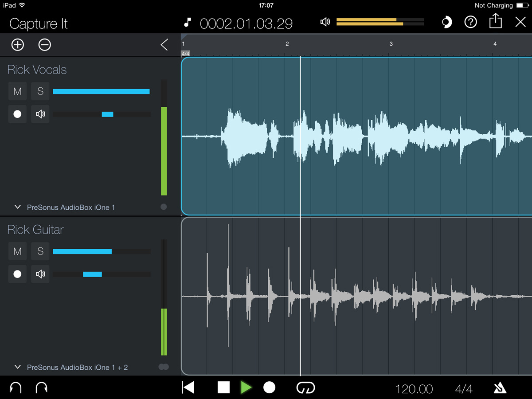Screen dimensions: 532x399
Task: Mute the Rick Vocals track
Action: pos(17,91)
